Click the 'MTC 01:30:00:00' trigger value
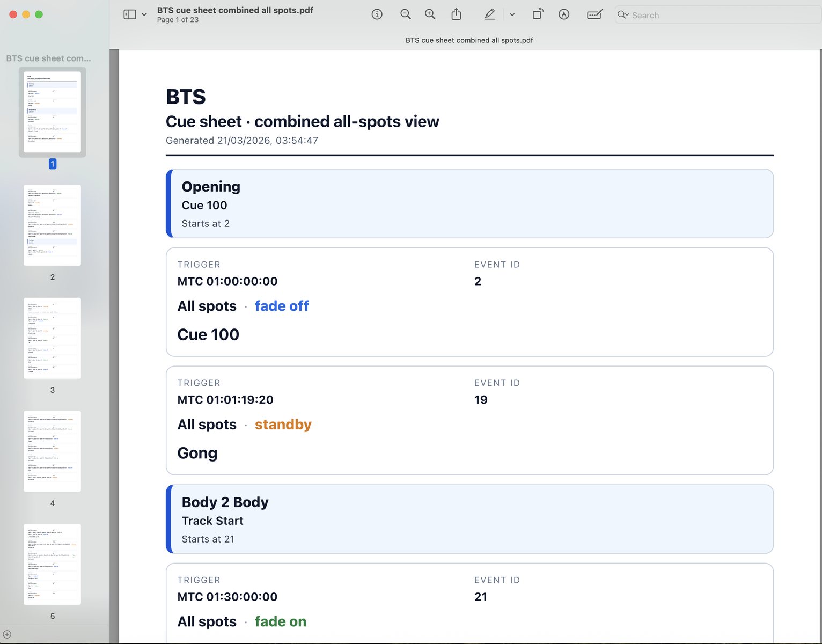Viewport: 822px width, 644px height. pyautogui.click(x=227, y=597)
